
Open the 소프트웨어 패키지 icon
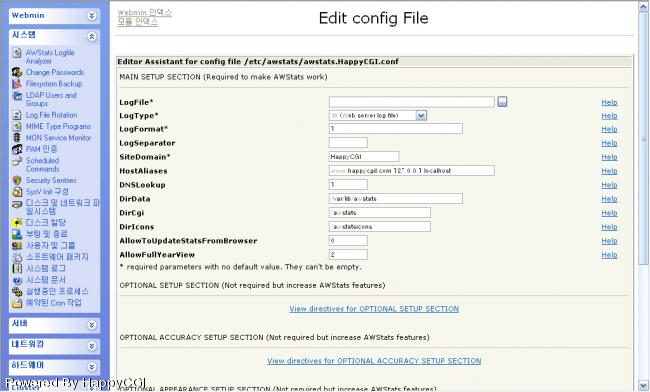coord(17,257)
